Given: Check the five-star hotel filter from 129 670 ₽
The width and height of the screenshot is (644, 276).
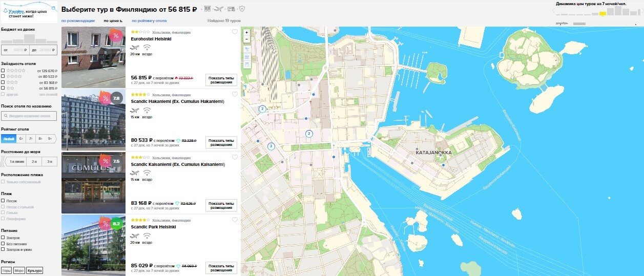Looking at the screenshot, I should [3, 71].
